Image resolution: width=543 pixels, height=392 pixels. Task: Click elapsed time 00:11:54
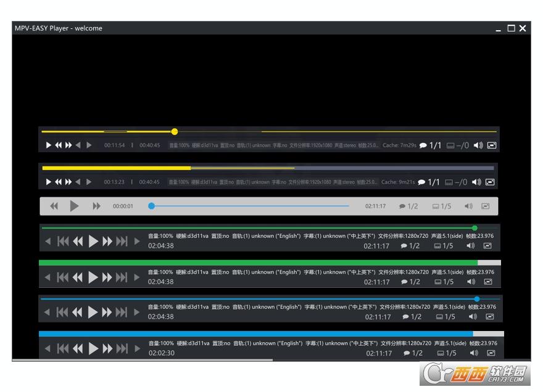pyautogui.click(x=115, y=145)
